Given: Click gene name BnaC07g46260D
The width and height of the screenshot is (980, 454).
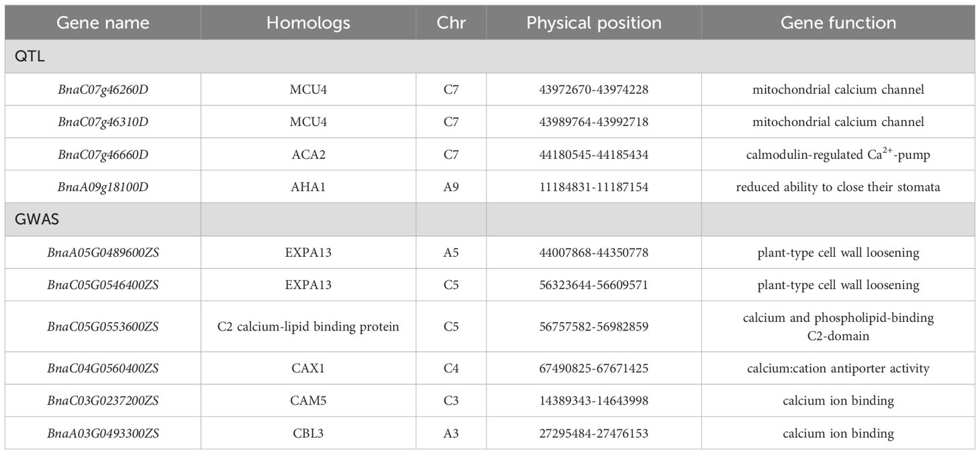Looking at the screenshot, I should click(103, 89).
